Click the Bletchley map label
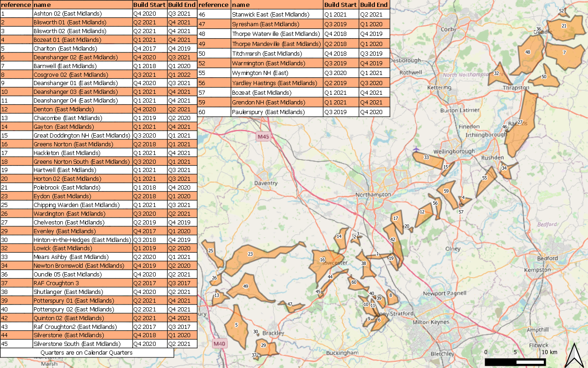 pos(442,354)
